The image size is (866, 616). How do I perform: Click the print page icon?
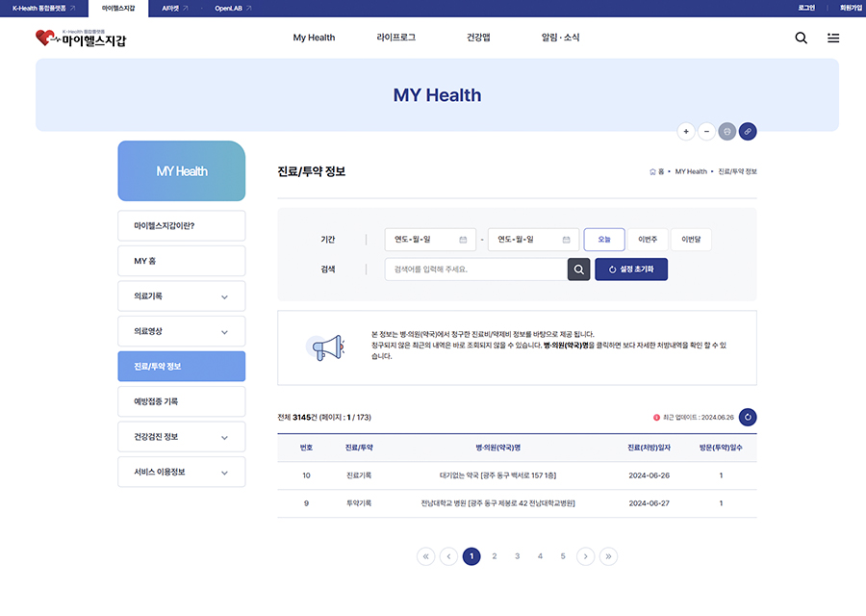tap(726, 131)
